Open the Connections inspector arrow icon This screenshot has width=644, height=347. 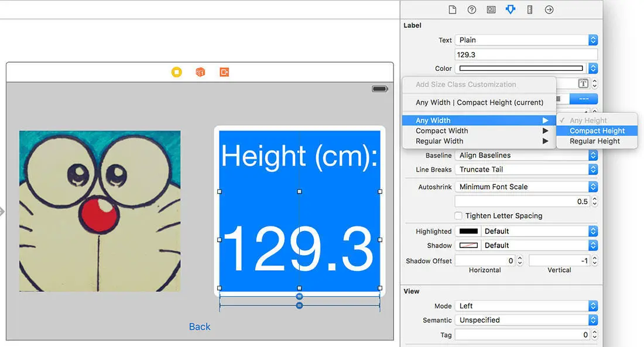[x=549, y=9]
